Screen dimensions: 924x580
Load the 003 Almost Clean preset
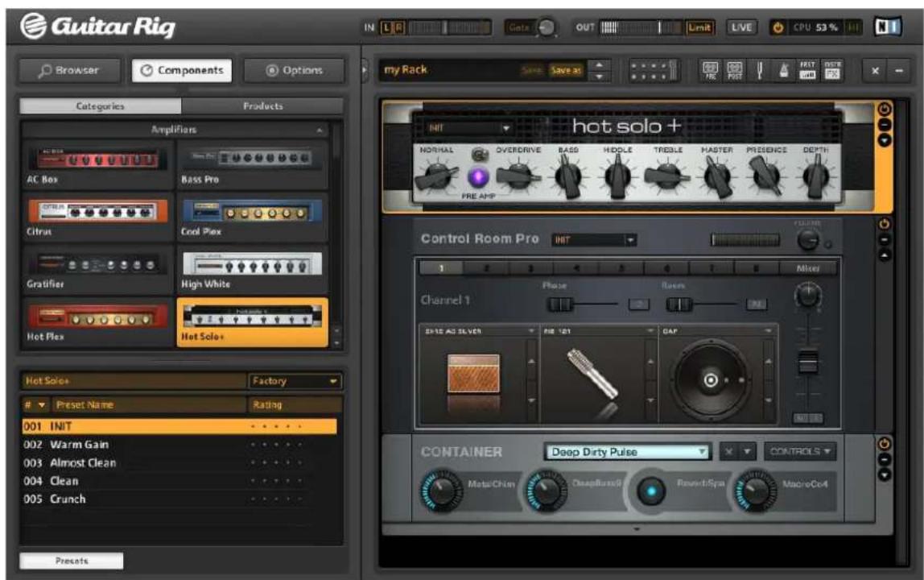[179, 462]
